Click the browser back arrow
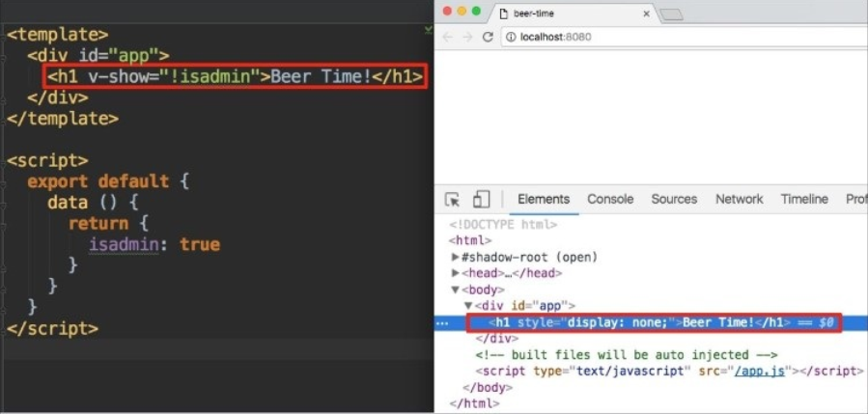 point(448,37)
